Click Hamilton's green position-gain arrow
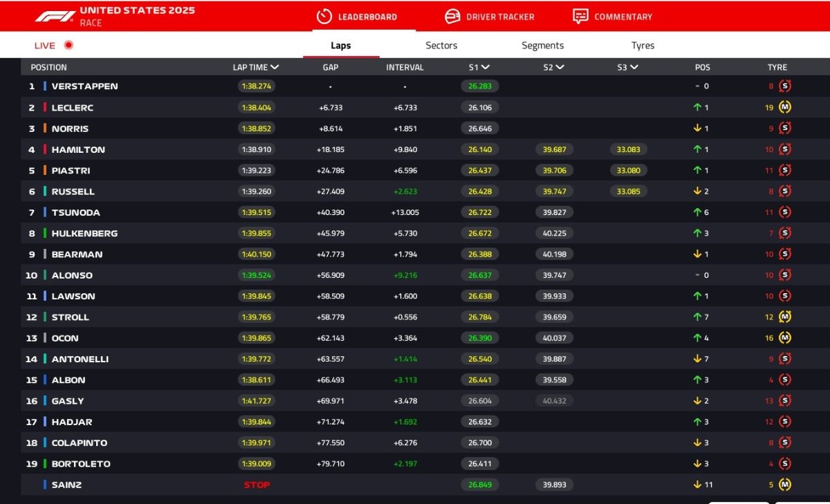This screenshot has width=830, height=504. pyautogui.click(x=698, y=149)
